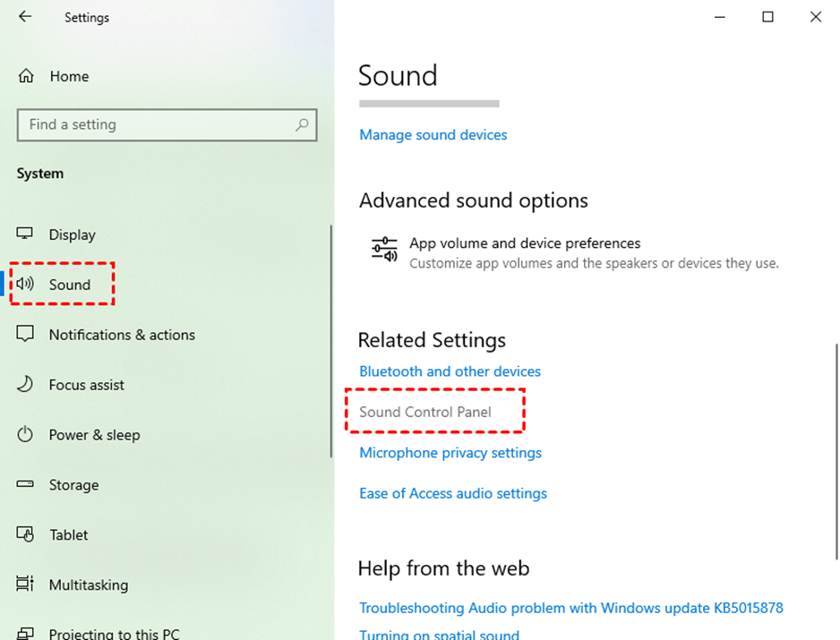Click the Power & sleep icon
The height and width of the screenshot is (640, 840).
point(25,435)
